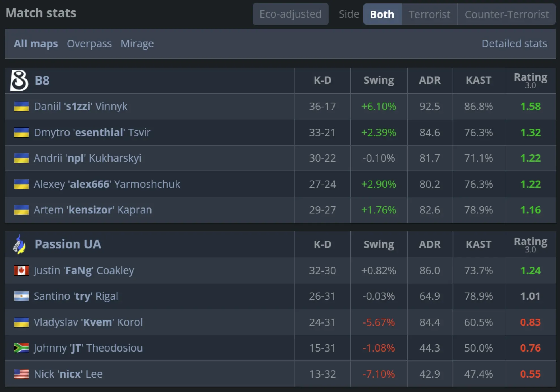560x392 pixels.
Task: Click the KAST column header for B8
Action: coord(479,80)
